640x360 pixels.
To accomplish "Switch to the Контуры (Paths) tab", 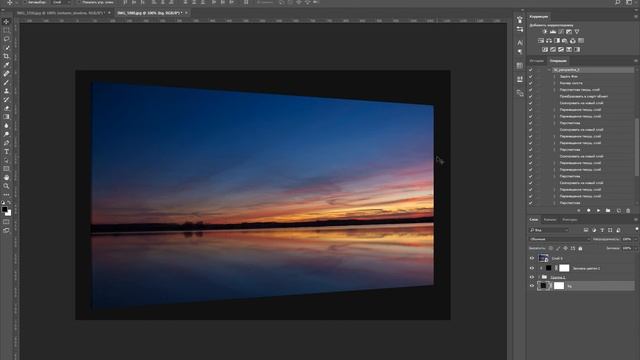I will [x=570, y=220].
